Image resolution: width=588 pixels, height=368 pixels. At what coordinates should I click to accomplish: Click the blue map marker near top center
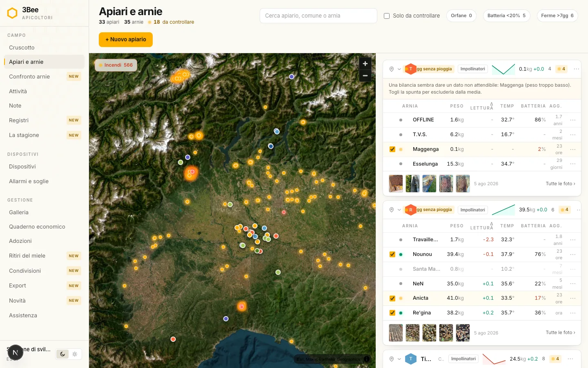(x=292, y=76)
